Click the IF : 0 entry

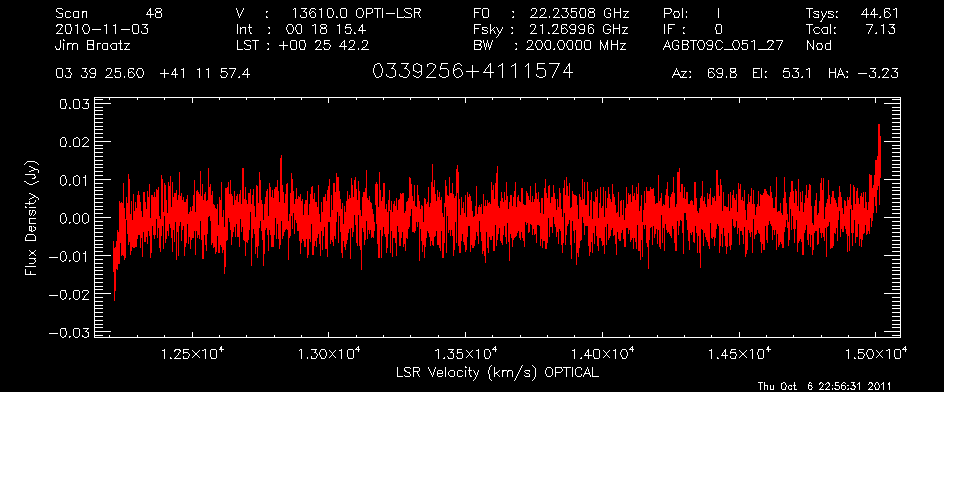pos(693,29)
